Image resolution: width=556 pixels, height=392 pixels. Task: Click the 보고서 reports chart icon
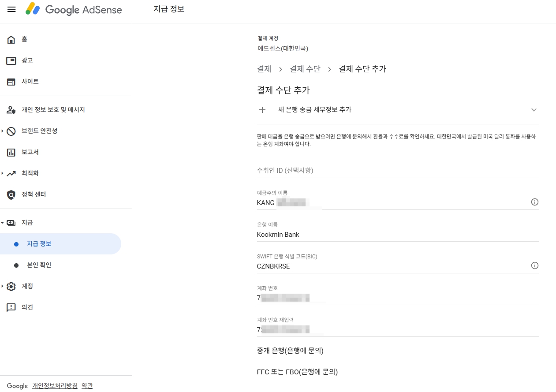(11, 152)
